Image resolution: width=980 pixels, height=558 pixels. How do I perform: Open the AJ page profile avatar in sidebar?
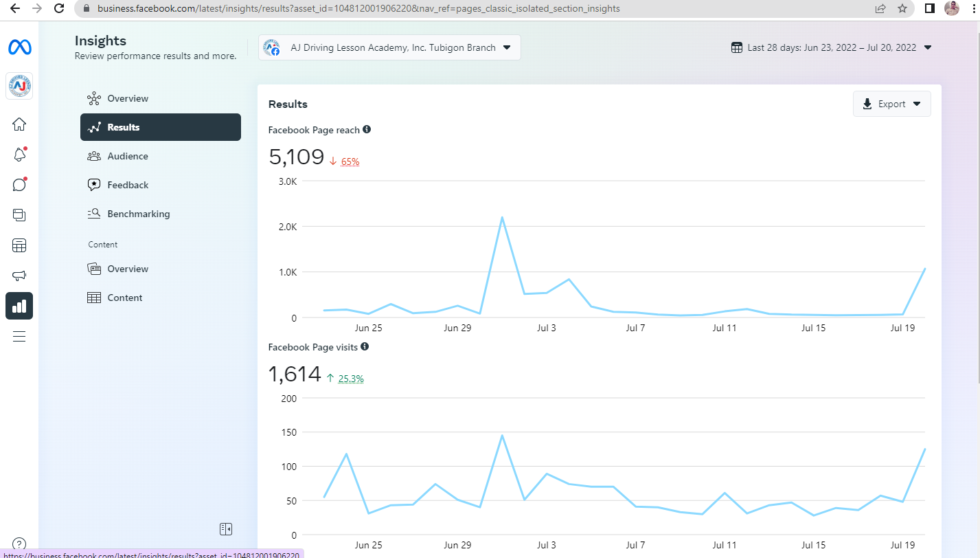19,86
